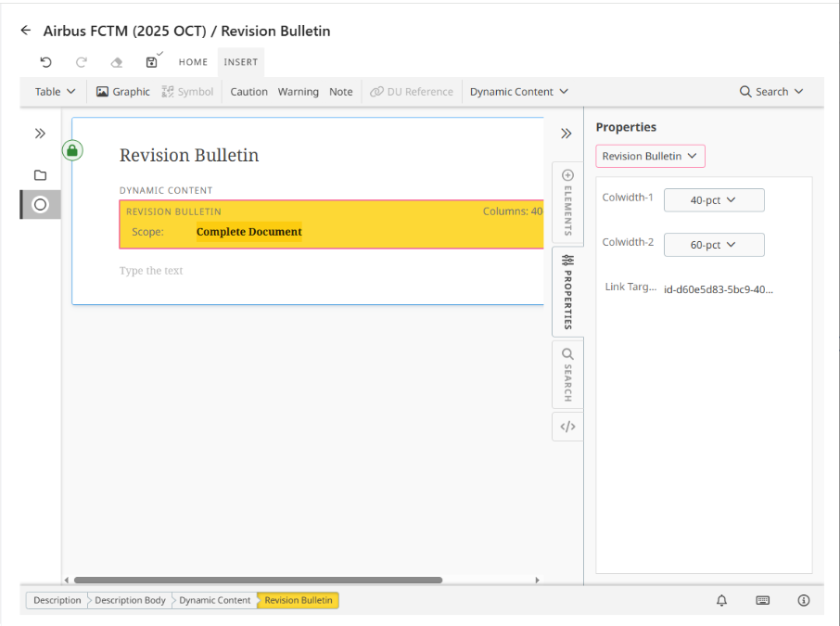Click the eraser clear-formatting icon
This screenshot has width=840, height=626.
click(x=116, y=62)
